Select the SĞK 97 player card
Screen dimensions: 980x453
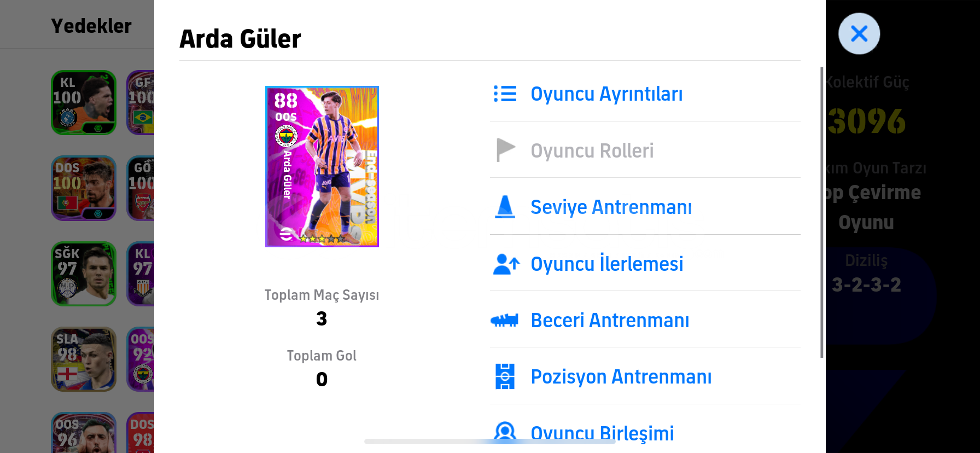point(84,274)
